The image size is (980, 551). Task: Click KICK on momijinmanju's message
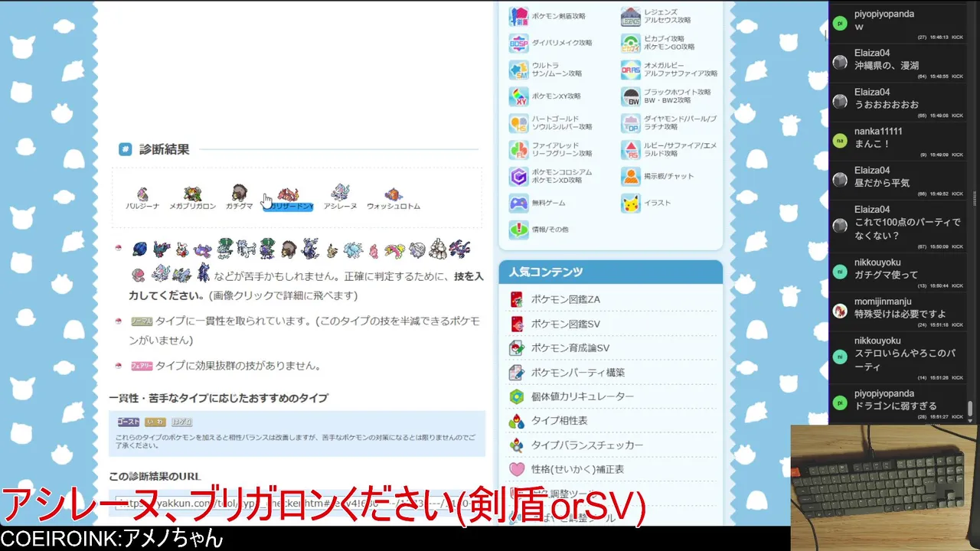[x=957, y=325]
